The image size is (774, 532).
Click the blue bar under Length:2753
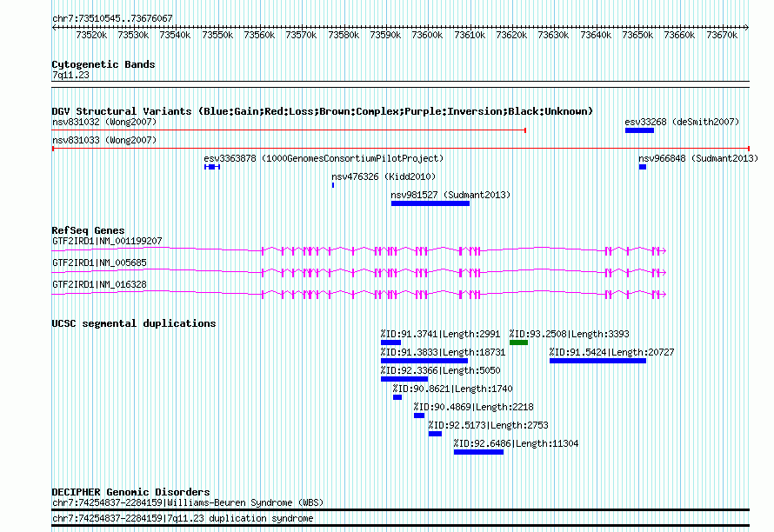(x=435, y=434)
